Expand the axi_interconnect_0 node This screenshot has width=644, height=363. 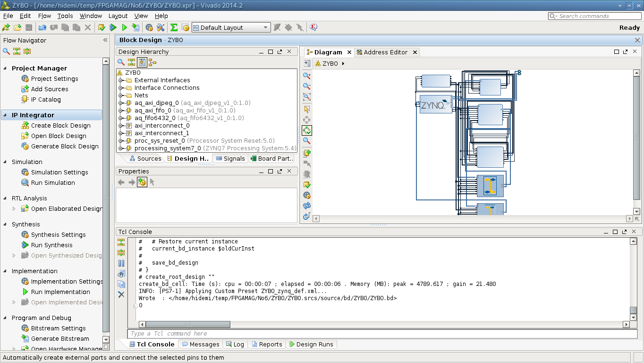click(x=121, y=126)
